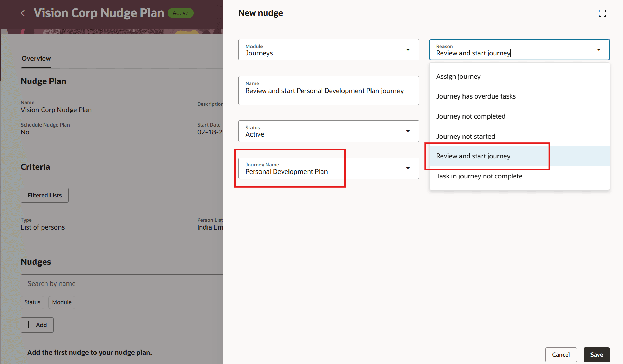The image size is (623, 364).
Task: Choose Assign journey from the reason list
Action: point(458,76)
